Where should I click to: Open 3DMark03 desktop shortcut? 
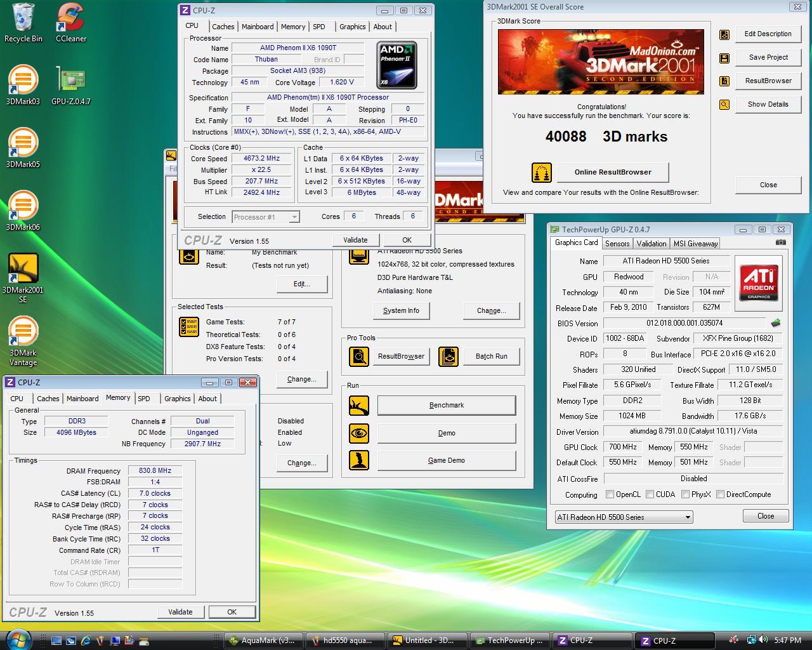click(23, 84)
